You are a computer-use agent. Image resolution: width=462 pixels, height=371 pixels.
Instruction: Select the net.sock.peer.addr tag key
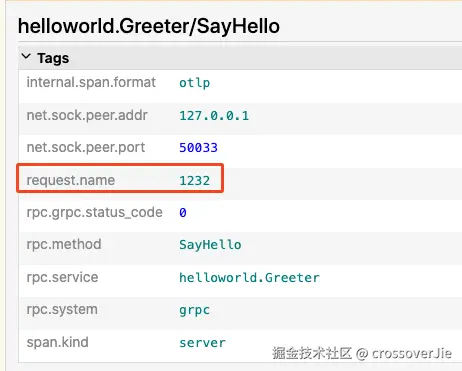coord(87,115)
